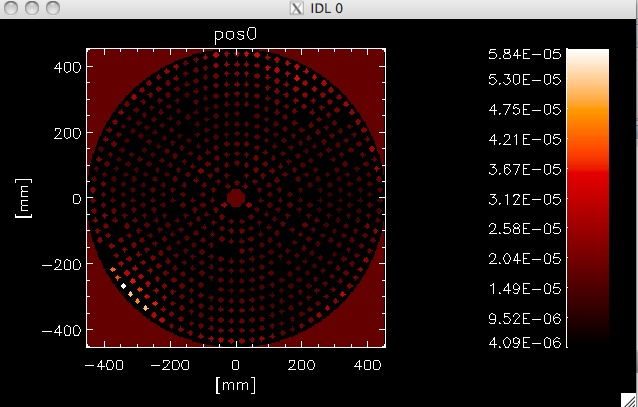Click the vertical [mm] axis label

(x=23, y=198)
